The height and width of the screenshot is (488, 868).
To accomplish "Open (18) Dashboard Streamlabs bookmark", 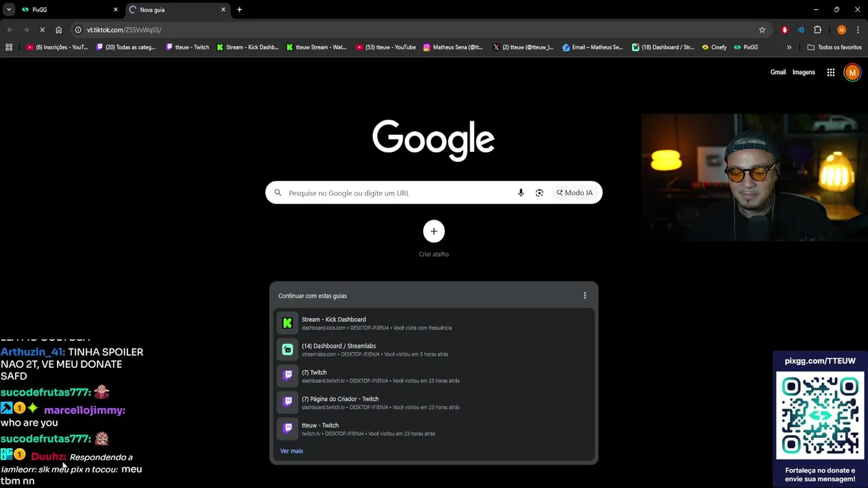I will click(x=663, y=47).
